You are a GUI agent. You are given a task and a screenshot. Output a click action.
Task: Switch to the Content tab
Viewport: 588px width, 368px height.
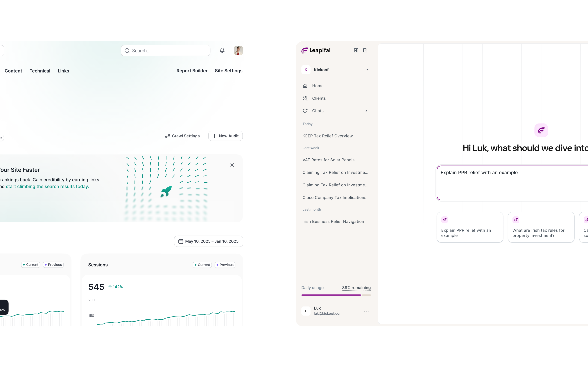13,71
